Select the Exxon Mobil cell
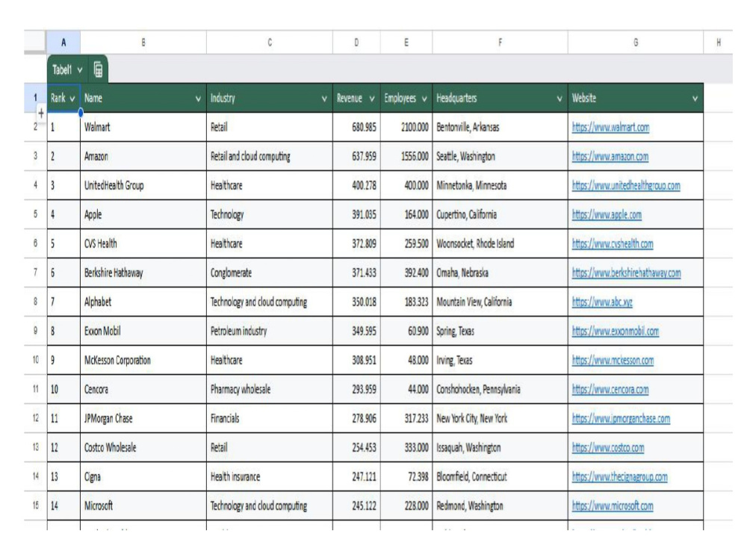 [x=143, y=331]
